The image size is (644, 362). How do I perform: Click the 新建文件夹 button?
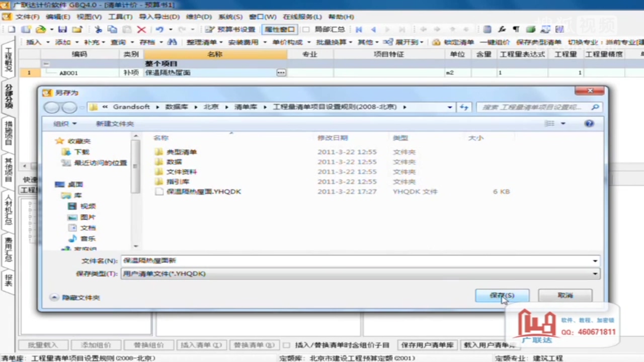tap(115, 123)
